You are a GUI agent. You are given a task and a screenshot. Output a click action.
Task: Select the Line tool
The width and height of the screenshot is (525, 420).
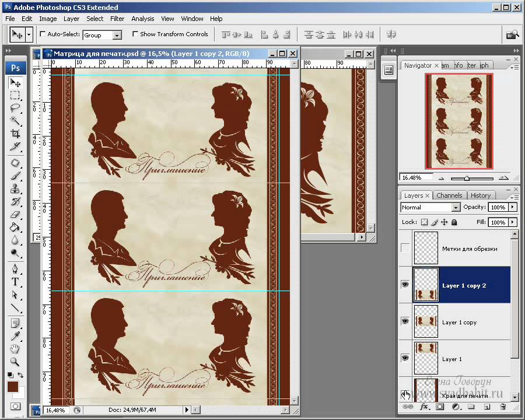pyautogui.click(x=15, y=307)
